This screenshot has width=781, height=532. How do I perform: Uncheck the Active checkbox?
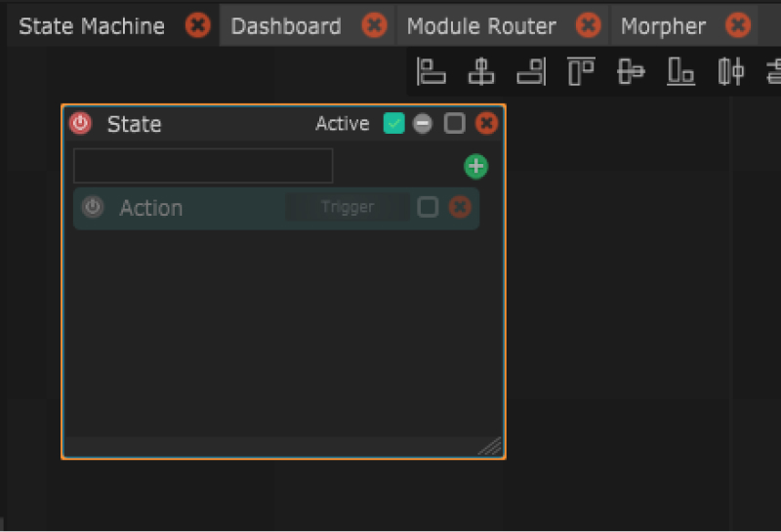click(394, 124)
